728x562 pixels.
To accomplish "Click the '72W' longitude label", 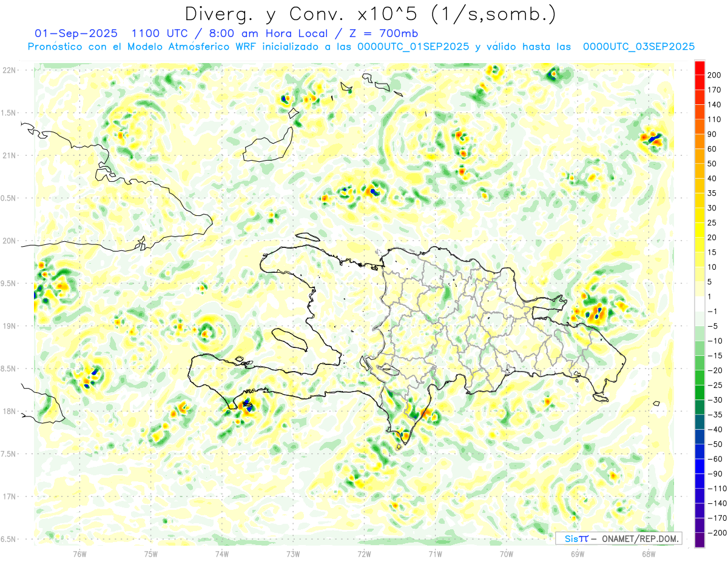I will (x=364, y=554).
